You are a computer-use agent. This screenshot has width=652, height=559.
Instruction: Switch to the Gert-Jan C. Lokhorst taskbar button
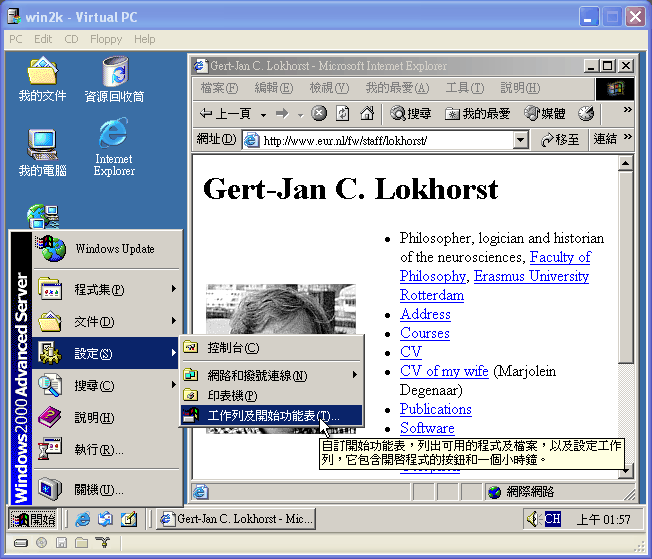(236, 519)
